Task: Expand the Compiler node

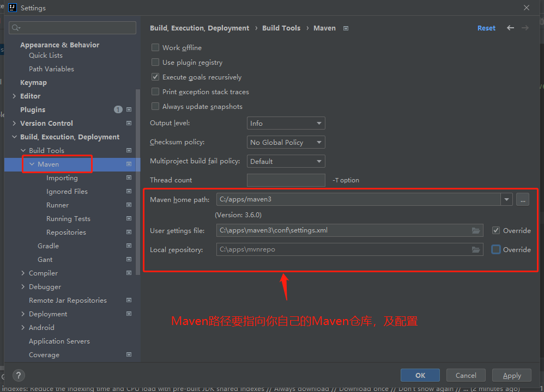Action: coord(23,273)
